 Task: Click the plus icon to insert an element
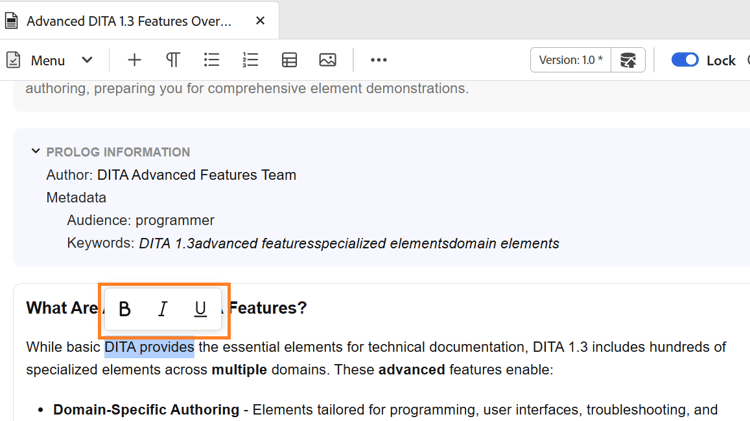tap(134, 60)
